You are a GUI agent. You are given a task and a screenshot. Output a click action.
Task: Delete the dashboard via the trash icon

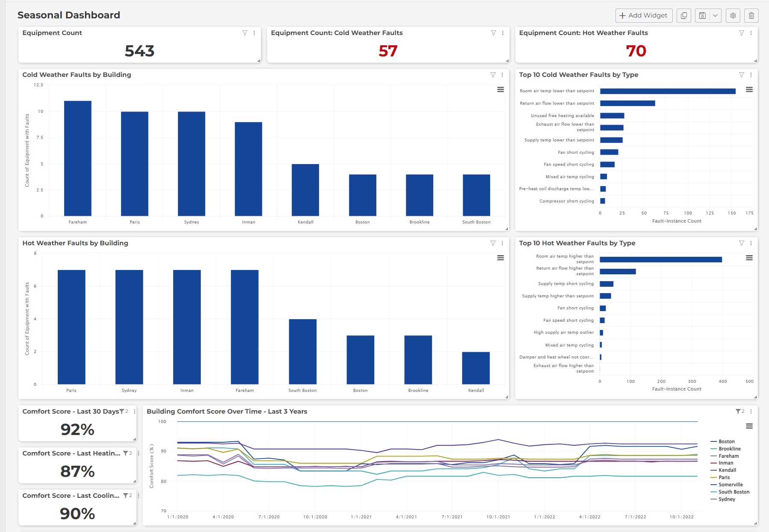click(x=751, y=15)
